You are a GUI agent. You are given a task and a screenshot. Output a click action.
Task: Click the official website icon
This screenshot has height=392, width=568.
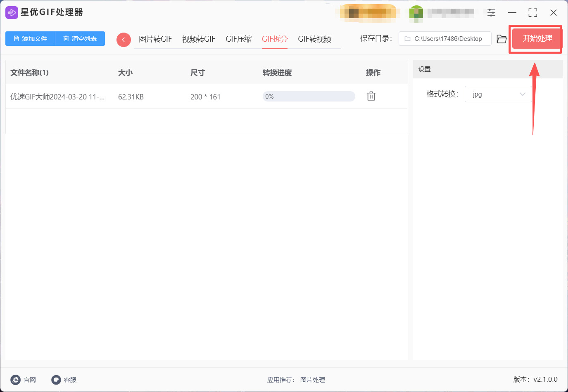[16, 380]
